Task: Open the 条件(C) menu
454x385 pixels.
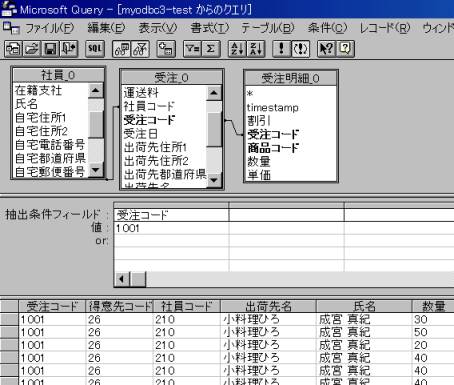Action: pyautogui.click(x=327, y=28)
